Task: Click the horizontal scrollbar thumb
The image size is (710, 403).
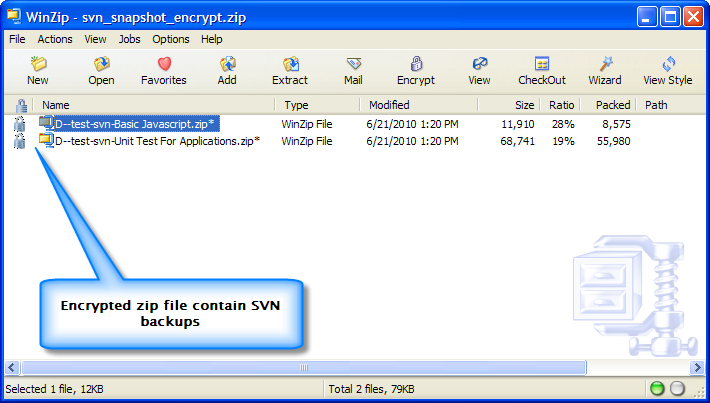Action: 304,367
